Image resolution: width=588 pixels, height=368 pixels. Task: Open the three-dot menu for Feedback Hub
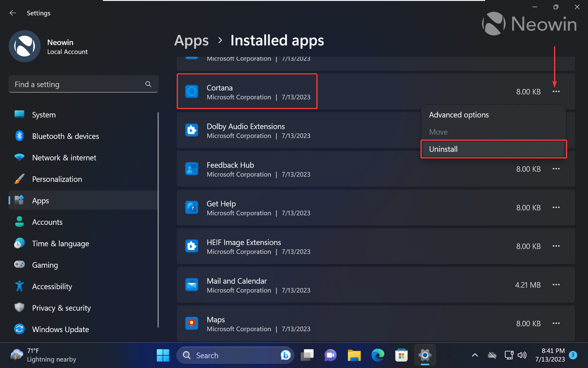556,168
